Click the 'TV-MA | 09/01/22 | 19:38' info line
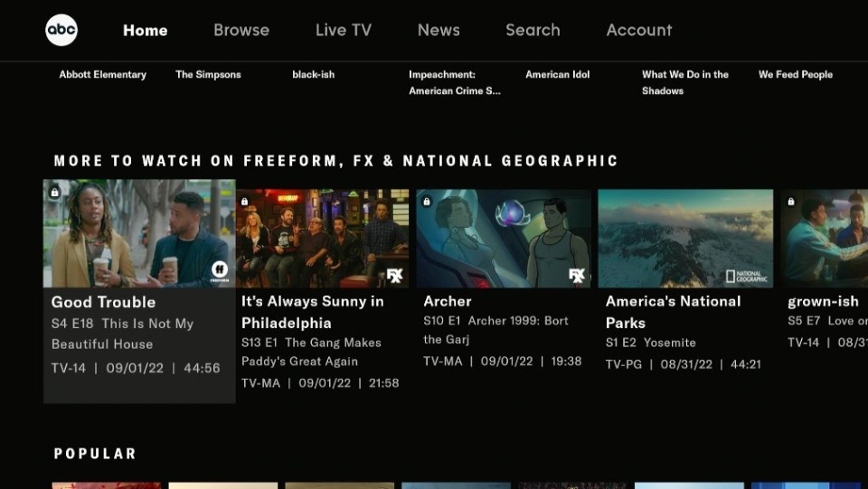This screenshot has width=868, height=489. click(x=502, y=362)
